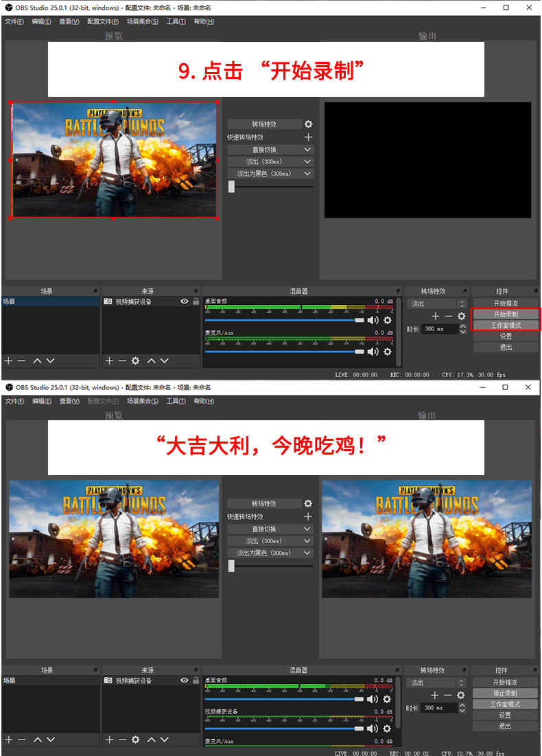Image resolution: width=542 pixels, height=756 pixels.
Task: Adjust 麦克风/Aux volume slider in upper window
Action: point(284,352)
